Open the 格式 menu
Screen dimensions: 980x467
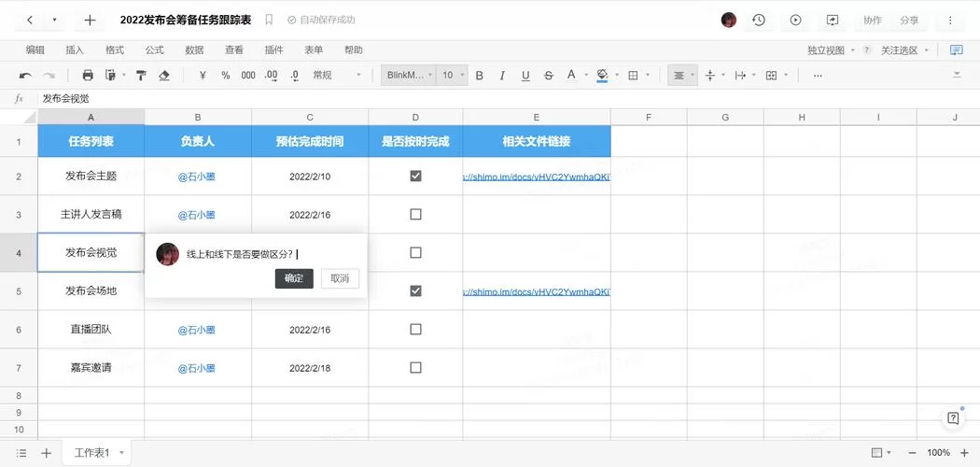coord(115,50)
